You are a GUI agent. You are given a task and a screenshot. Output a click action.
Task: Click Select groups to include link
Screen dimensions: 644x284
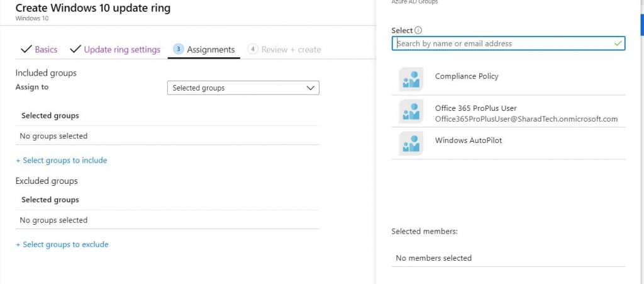pos(61,161)
